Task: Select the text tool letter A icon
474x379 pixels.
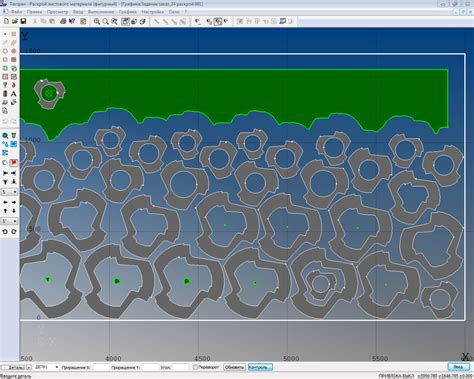Action: tap(14, 94)
